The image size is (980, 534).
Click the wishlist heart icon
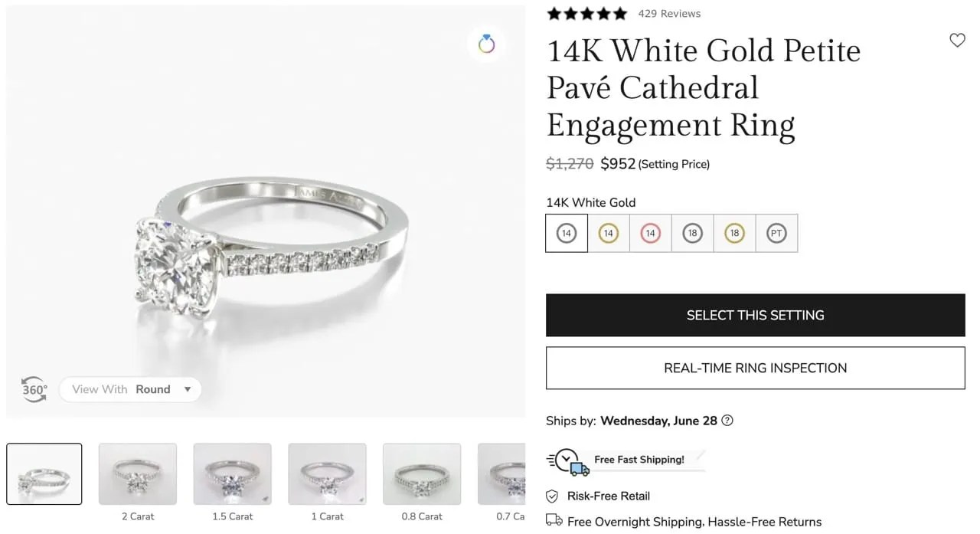tap(957, 40)
